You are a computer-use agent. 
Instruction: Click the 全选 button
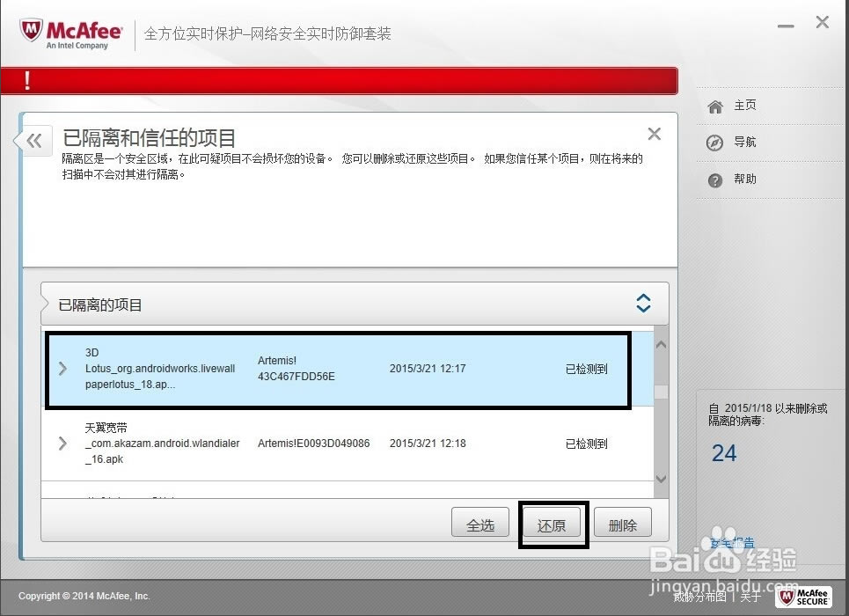click(x=480, y=522)
